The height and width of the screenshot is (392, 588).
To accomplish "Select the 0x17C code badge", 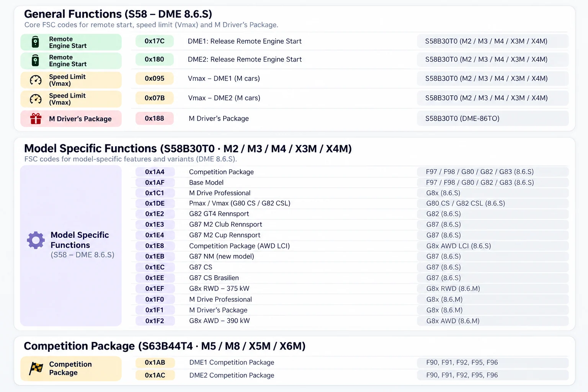I will (155, 41).
